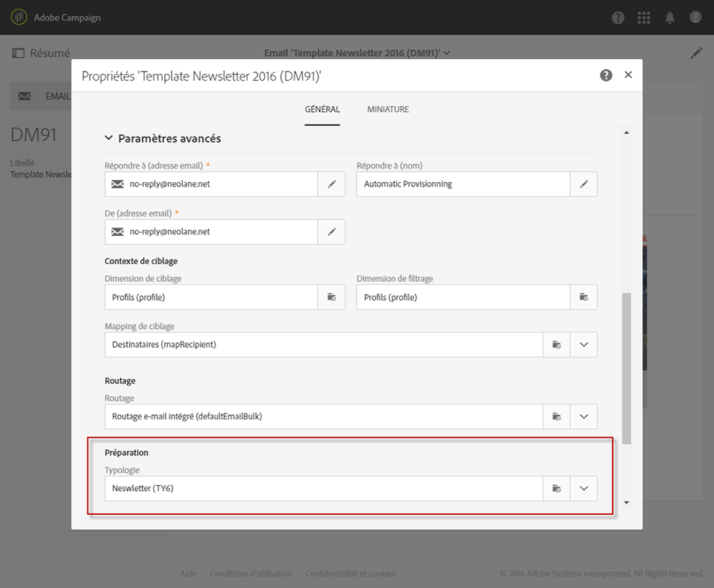This screenshot has width=714, height=588.
Task: Click the envelope icon in Répondre à field
Action: coord(117,184)
